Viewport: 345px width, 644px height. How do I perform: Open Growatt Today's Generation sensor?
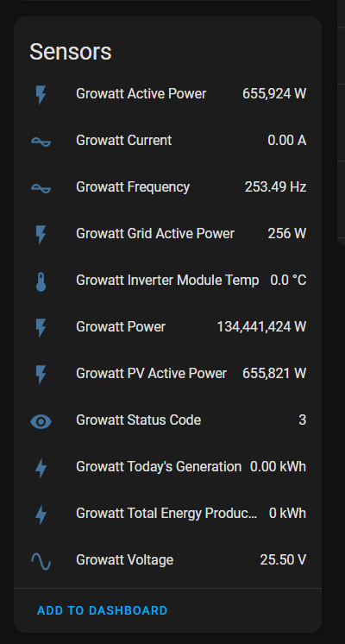point(168,467)
